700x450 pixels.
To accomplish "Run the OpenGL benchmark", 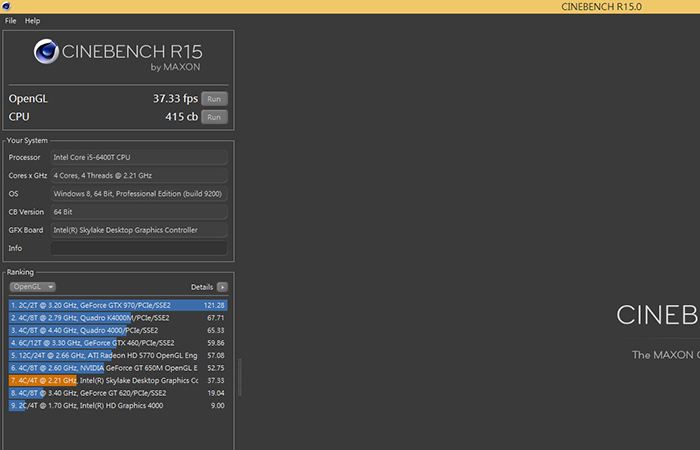I will click(x=214, y=99).
